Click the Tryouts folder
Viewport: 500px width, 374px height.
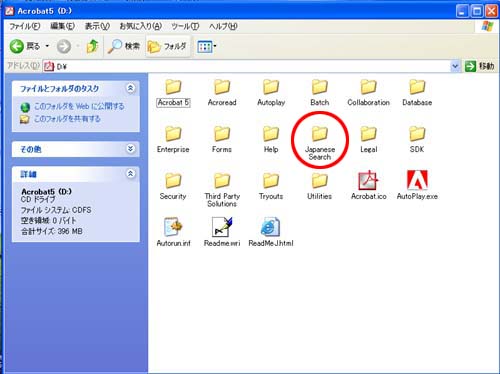tap(271, 187)
